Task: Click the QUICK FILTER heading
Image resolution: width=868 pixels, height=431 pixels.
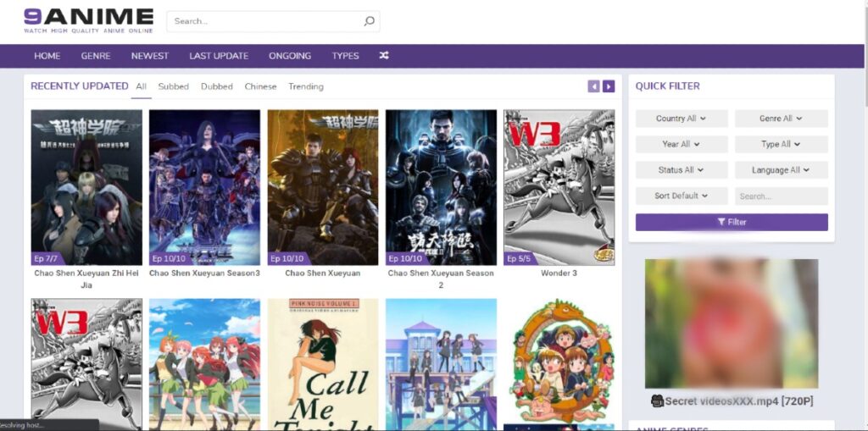Action: pyautogui.click(x=667, y=86)
